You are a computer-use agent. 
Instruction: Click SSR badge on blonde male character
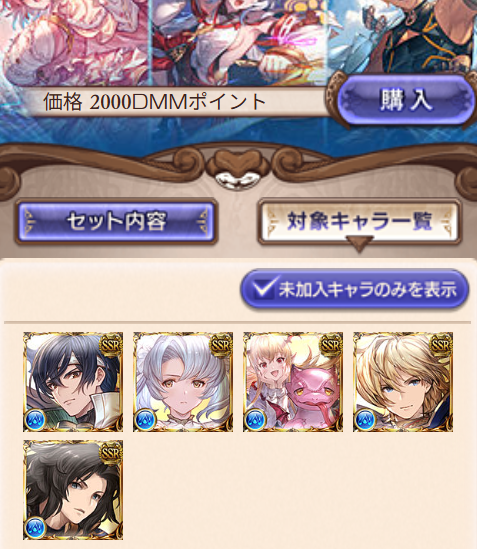pos(441,345)
